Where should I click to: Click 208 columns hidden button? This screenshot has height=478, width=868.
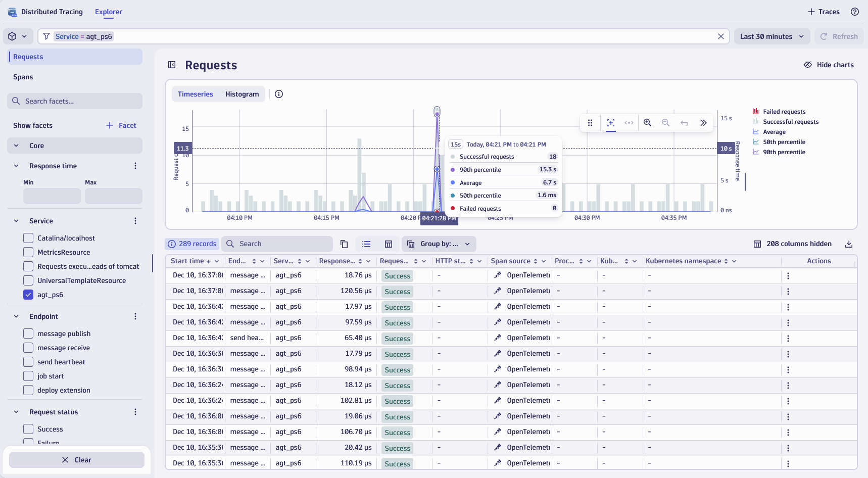792,244
